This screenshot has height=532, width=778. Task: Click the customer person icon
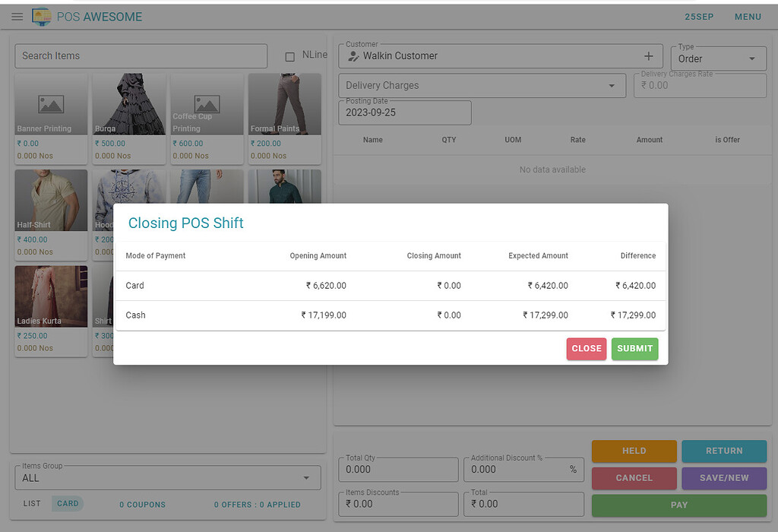354,55
